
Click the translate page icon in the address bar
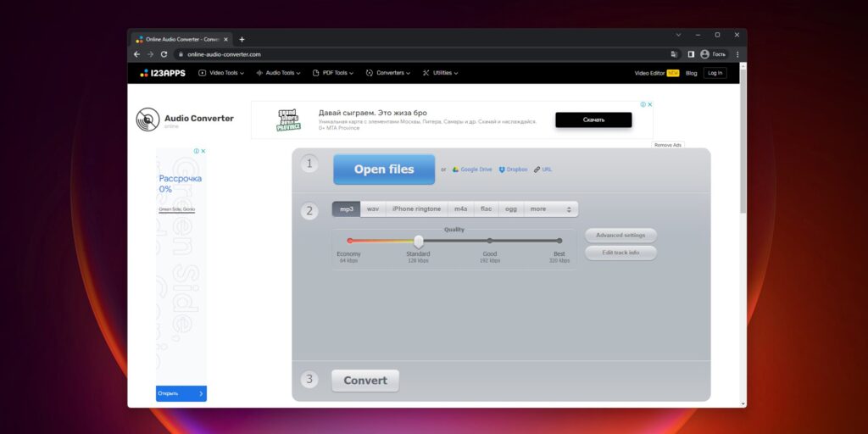coord(674,54)
